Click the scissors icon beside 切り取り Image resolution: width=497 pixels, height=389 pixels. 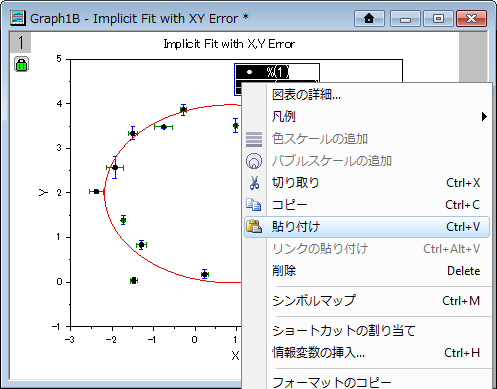click(254, 183)
